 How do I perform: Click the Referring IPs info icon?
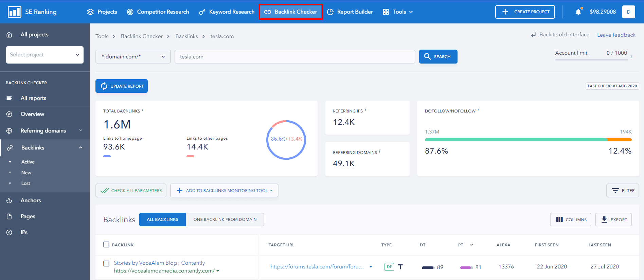[365, 110]
